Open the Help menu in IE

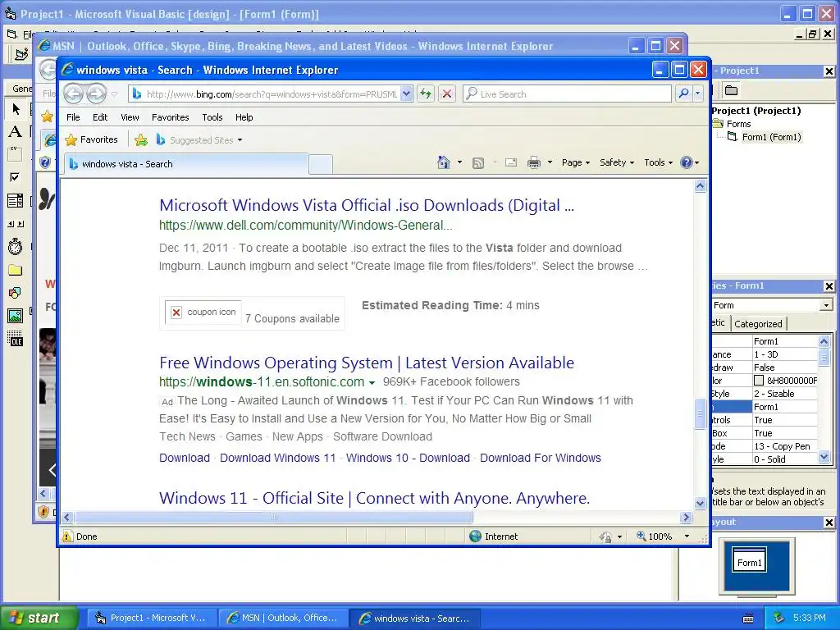[244, 117]
